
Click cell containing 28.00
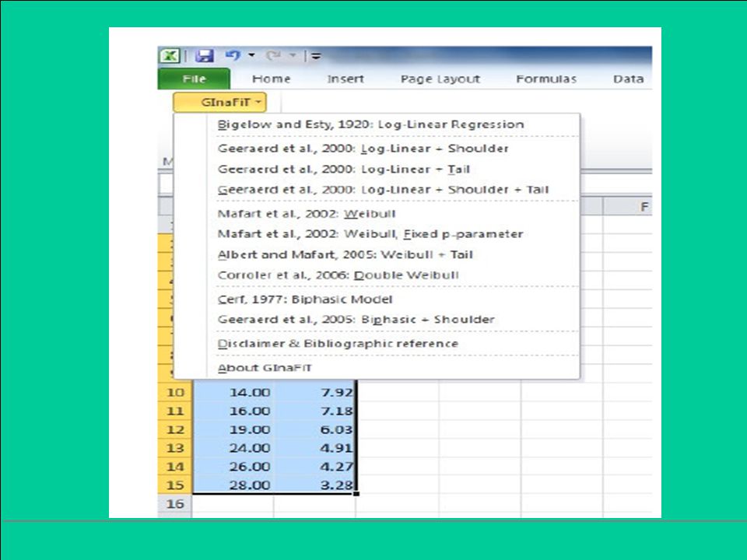click(x=233, y=485)
